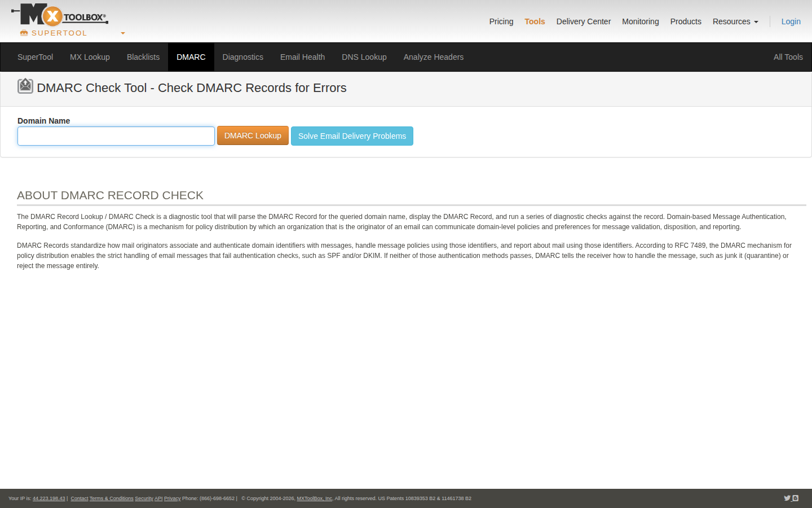Switch to the Analyze Headers tab
The height and width of the screenshot is (508, 812).
pyautogui.click(x=434, y=57)
